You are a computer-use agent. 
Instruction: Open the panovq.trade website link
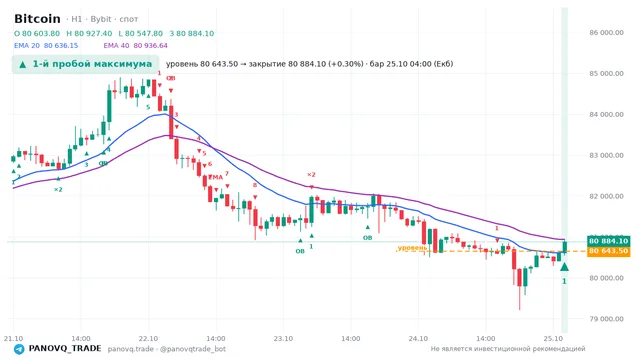(x=131, y=349)
